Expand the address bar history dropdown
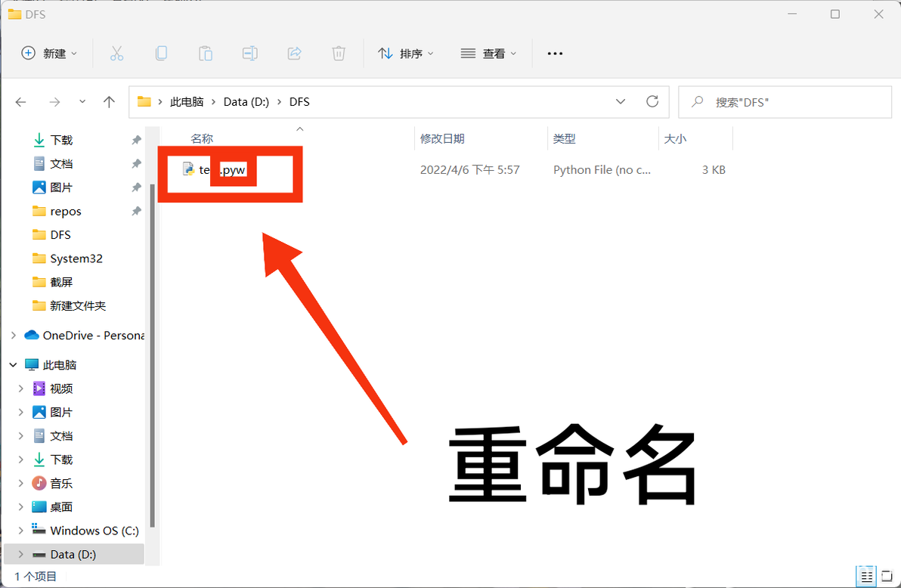Image resolution: width=901 pixels, height=588 pixels. [x=621, y=102]
